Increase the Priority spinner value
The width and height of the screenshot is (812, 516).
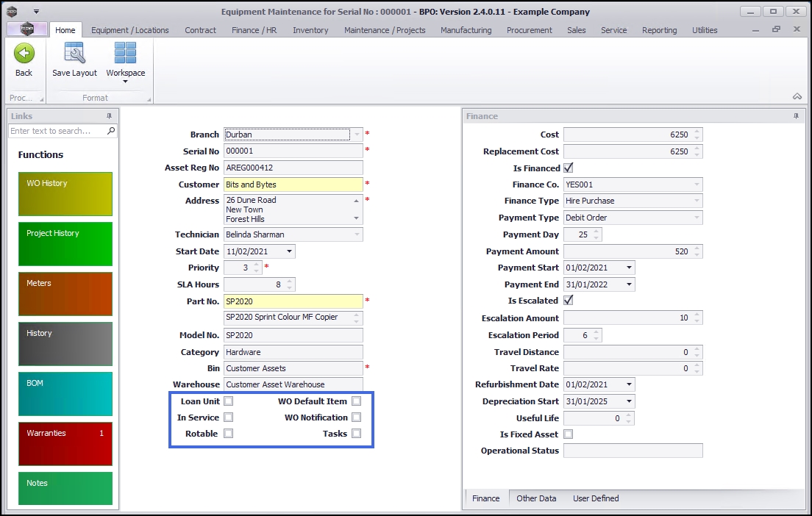click(x=257, y=265)
